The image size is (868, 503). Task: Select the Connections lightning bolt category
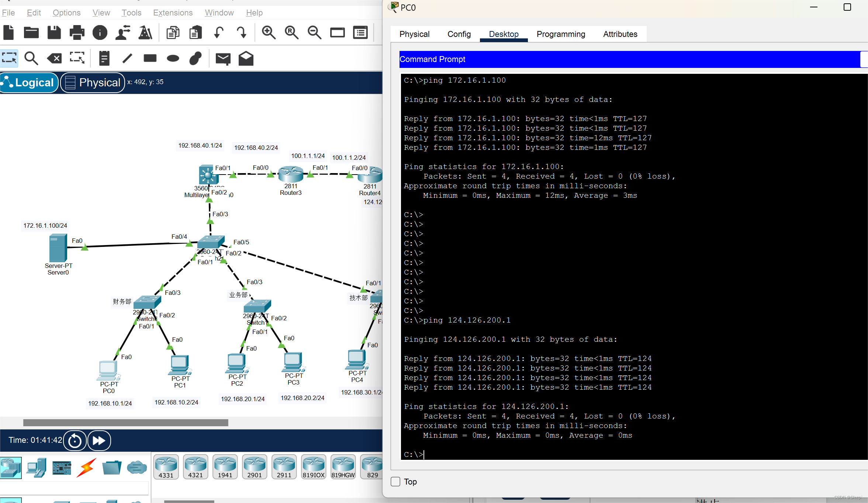86,468
